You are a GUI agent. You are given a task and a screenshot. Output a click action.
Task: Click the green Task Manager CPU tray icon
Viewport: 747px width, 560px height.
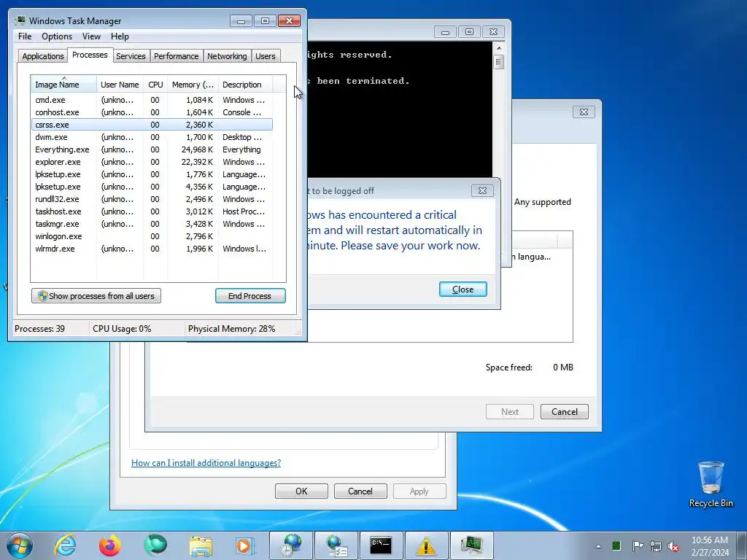coord(616,545)
